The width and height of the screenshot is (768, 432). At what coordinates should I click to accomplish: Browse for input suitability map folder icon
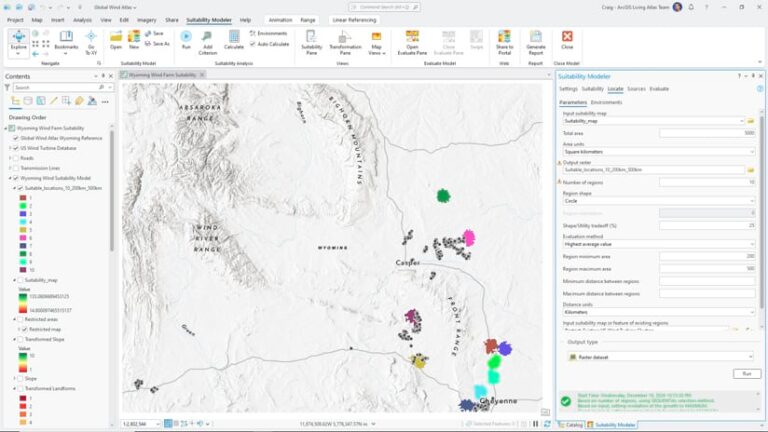point(750,121)
